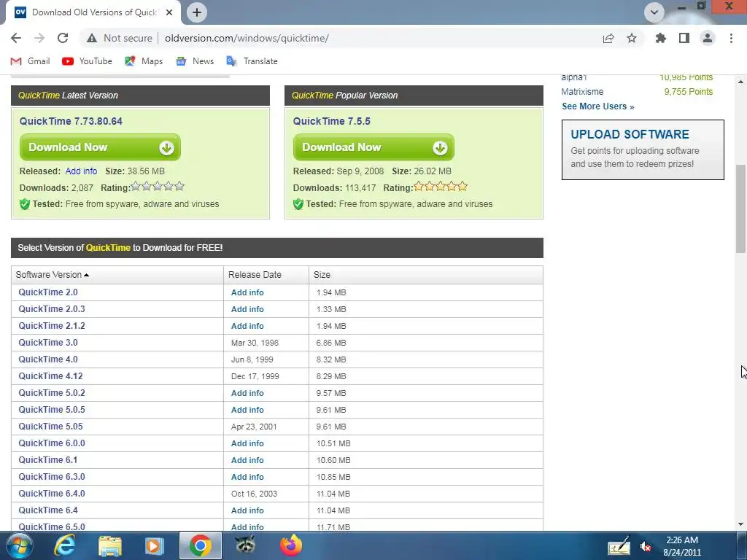Click the scrollbar down arrow
The image size is (747, 560).
point(741,524)
